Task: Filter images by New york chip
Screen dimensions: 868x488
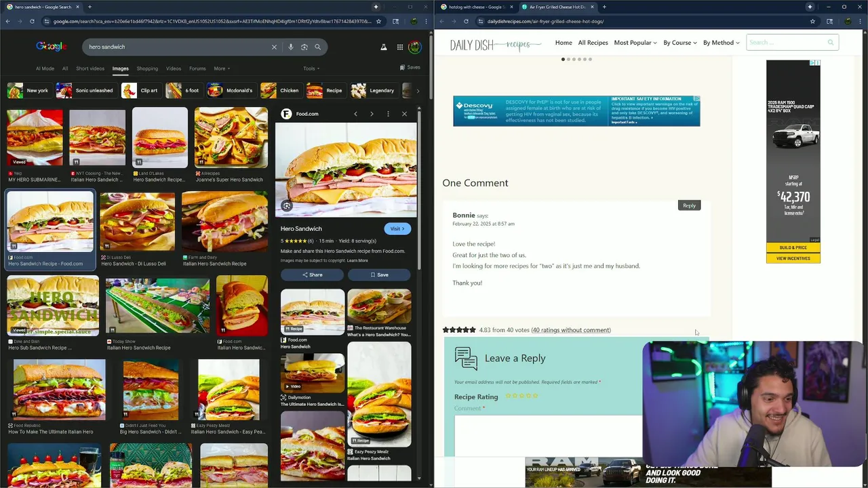Action: [x=28, y=90]
